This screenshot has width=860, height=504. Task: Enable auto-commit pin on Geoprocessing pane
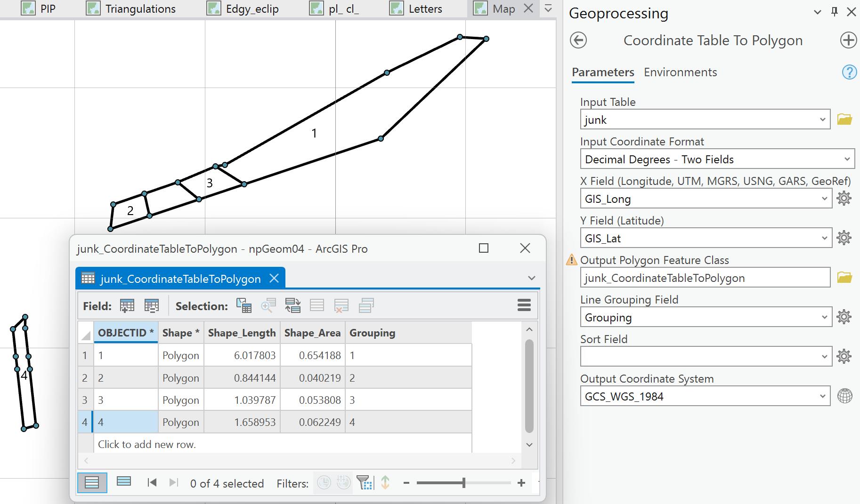tap(834, 12)
